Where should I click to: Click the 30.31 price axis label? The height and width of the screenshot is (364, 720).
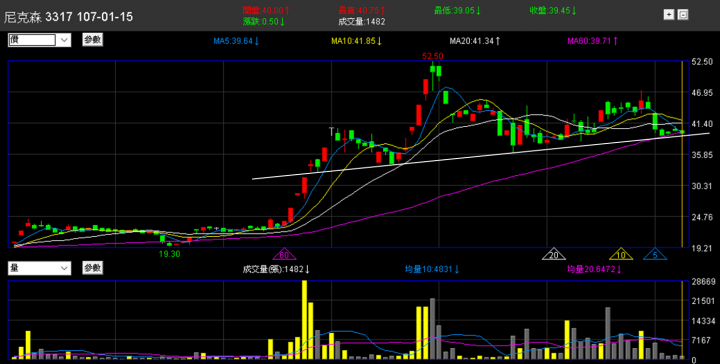tap(702, 186)
